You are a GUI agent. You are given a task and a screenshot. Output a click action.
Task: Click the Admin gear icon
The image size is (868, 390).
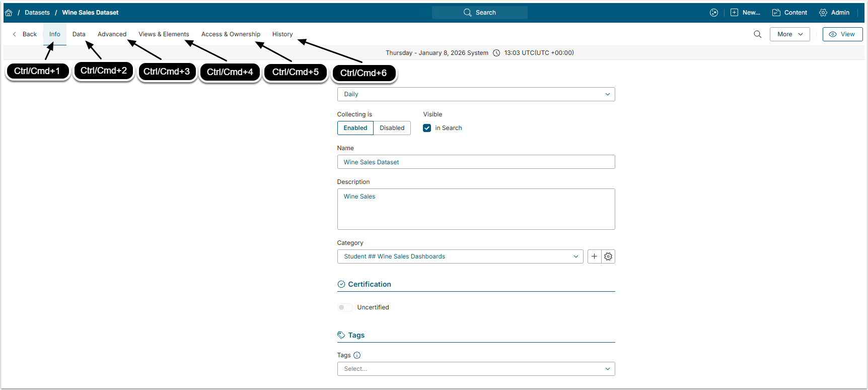click(823, 13)
